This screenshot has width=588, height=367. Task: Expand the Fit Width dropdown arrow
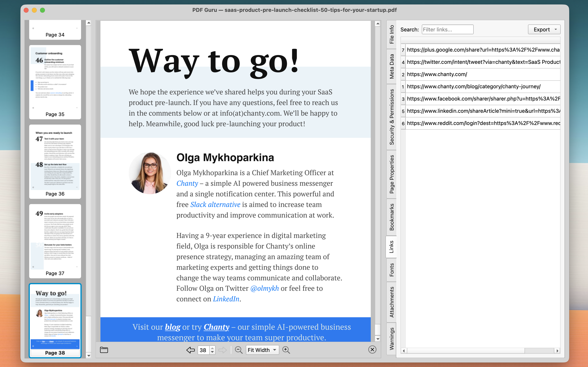tap(274, 350)
